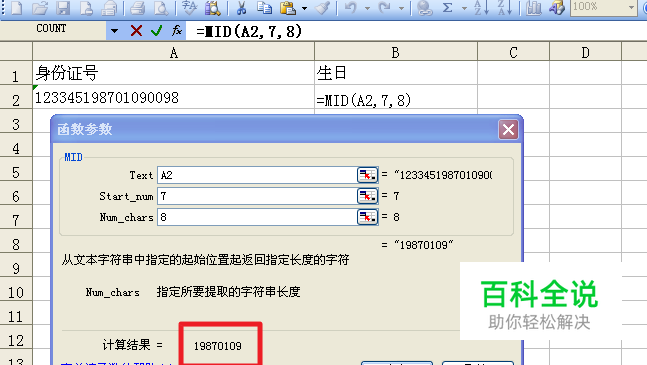Click the fx Insert Function icon

(177, 31)
